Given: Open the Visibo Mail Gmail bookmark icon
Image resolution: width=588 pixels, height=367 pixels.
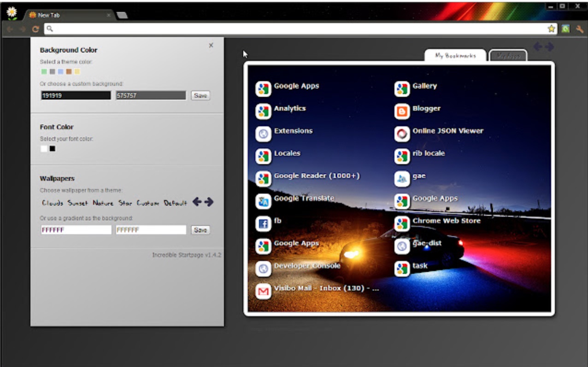Looking at the screenshot, I should pos(263,291).
